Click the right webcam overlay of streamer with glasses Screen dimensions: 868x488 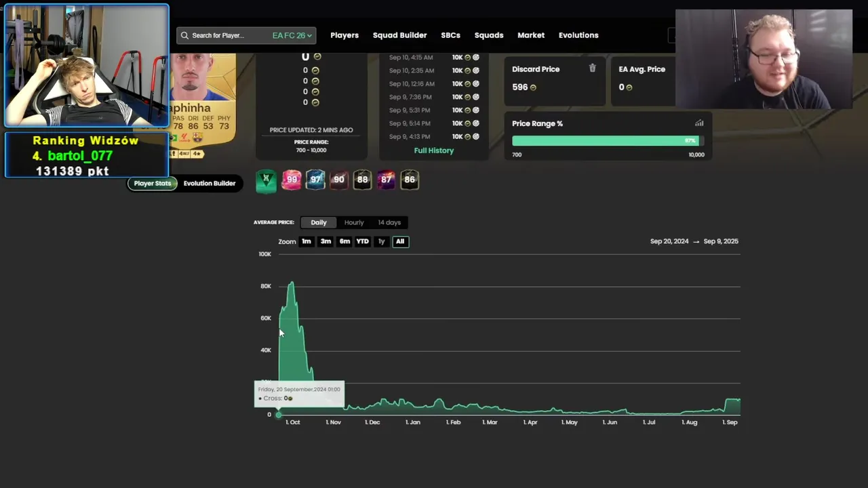[x=764, y=60]
